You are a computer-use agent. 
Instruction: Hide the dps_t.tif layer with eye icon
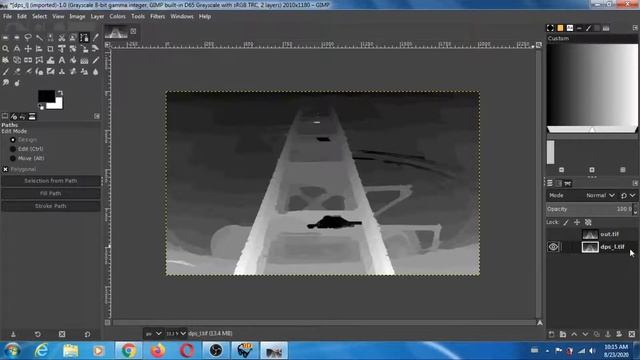[553, 247]
